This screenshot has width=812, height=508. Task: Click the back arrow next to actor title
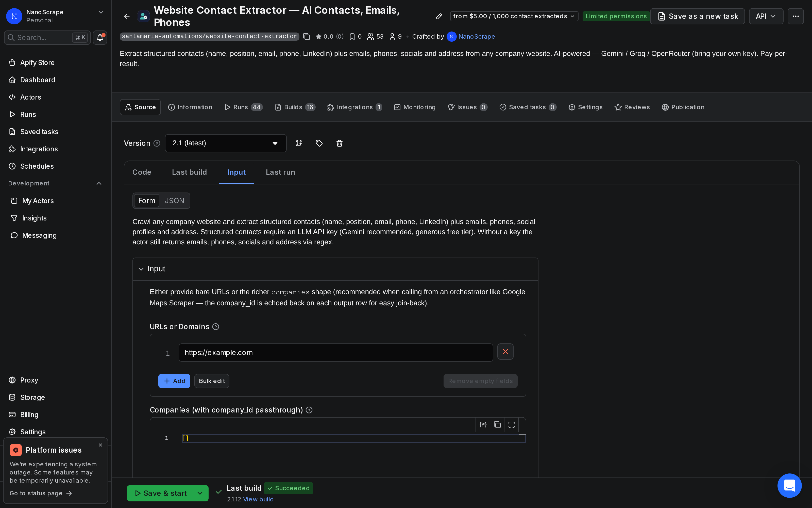[127, 16]
